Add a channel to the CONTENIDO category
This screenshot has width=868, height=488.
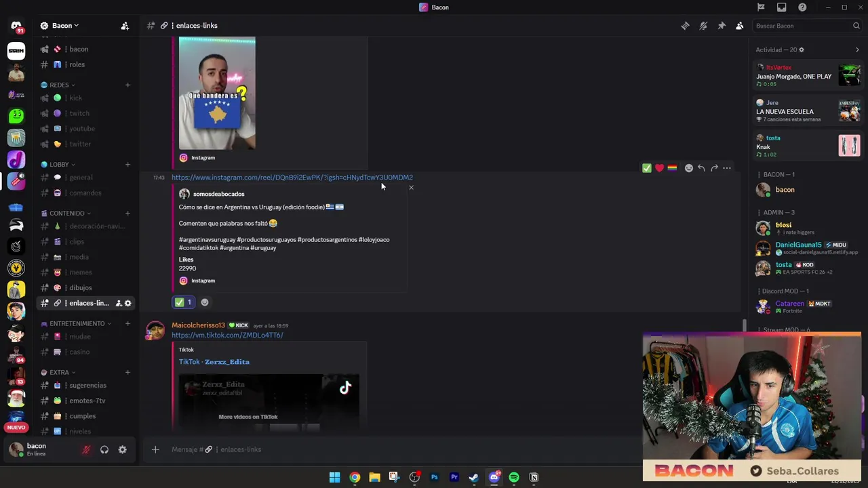click(127, 213)
